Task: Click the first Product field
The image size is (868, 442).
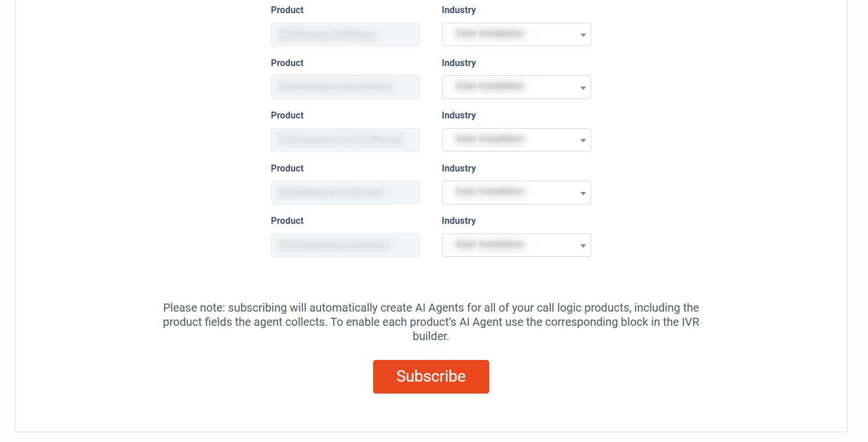Action: point(345,35)
